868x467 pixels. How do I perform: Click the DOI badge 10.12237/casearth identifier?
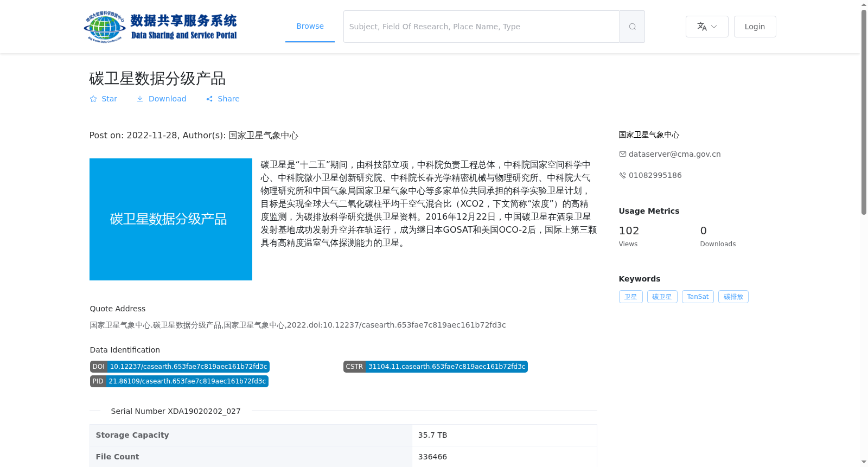click(x=180, y=367)
